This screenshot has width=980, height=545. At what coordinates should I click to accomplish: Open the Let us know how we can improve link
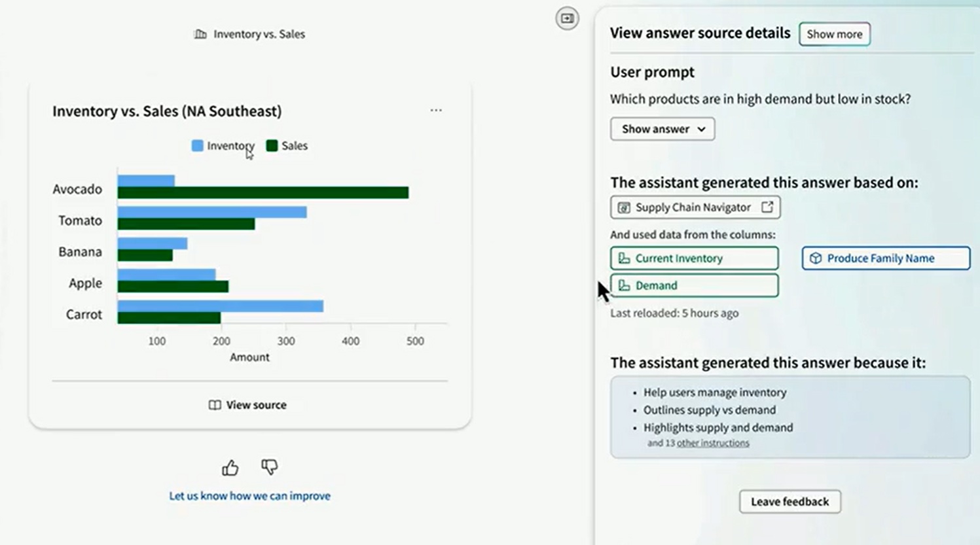pyautogui.click(x=249, y=495)
